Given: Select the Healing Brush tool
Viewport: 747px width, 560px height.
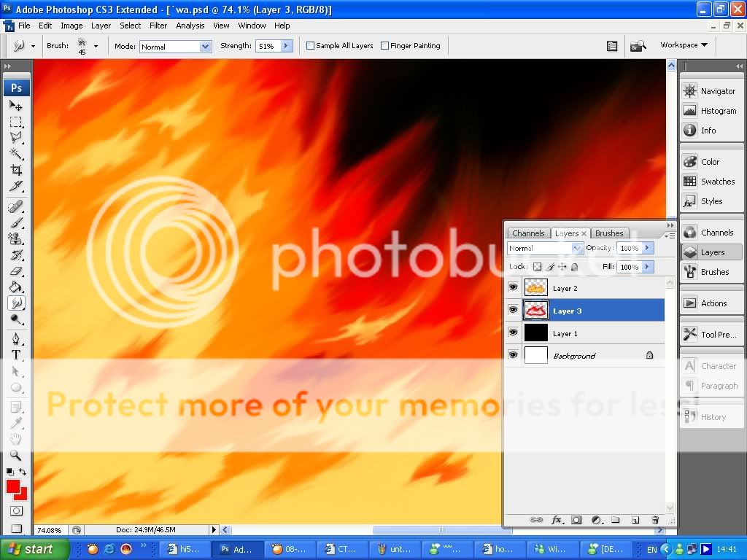Looking at the screenshot, I should 16,206.
